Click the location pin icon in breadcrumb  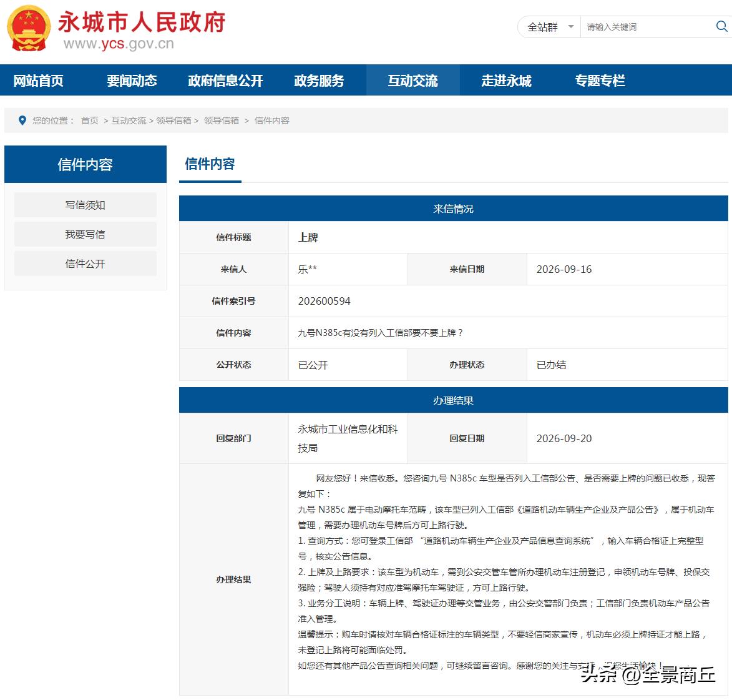click(x=22, y=121)
